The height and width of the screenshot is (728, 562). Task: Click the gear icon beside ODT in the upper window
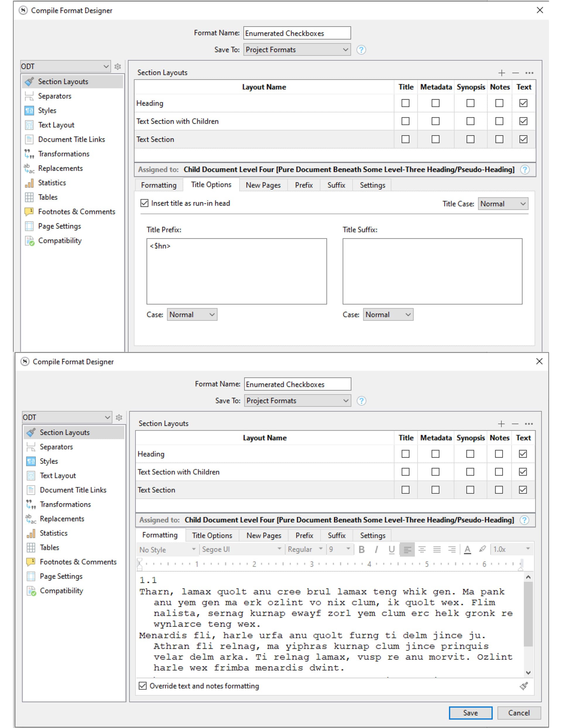tap(118, 66)
